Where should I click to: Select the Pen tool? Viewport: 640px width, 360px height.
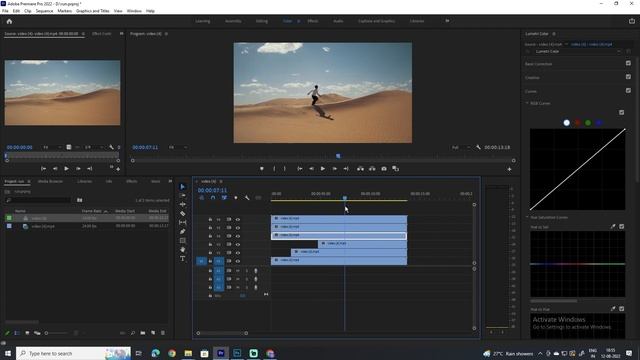tap(182, 231)
